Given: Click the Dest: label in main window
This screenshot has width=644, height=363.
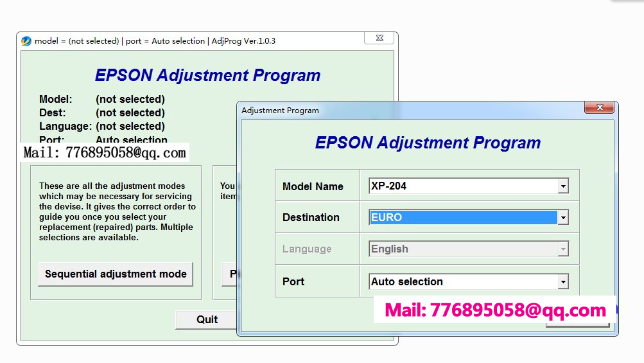Looking at the screenshot, I should click(x=52, y=112).
